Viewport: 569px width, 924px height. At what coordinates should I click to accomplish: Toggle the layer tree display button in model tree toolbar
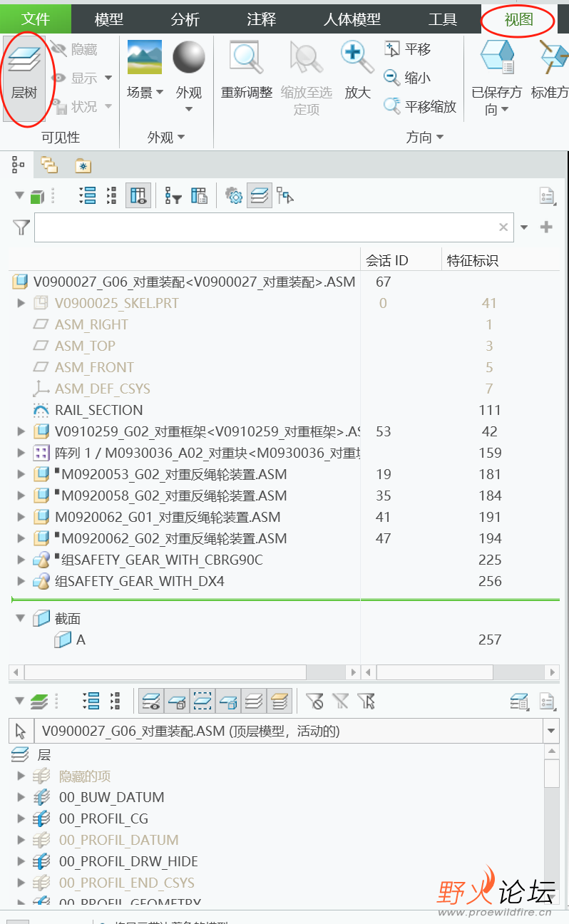tap(260, 196)
